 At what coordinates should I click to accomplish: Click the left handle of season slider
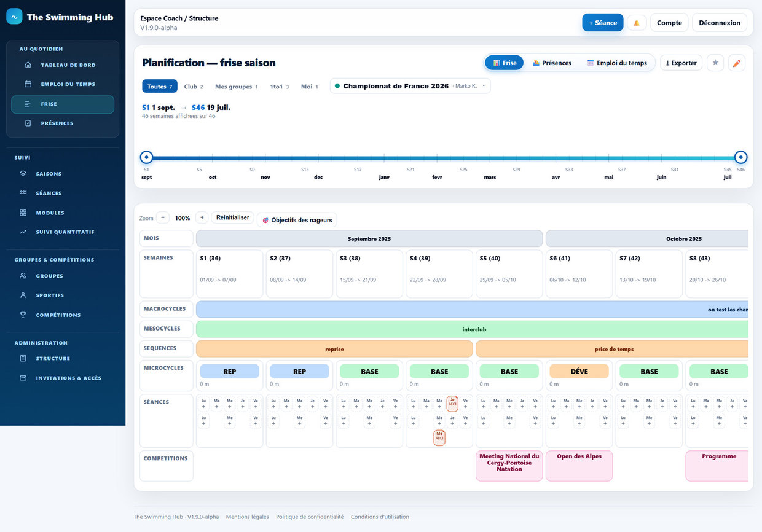click(x=146, y=157)
